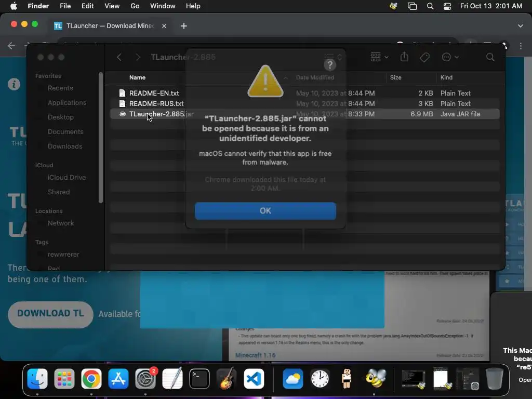Open Finder from the Dock
The image size is (532, 399).
click(x=37, y=379)
